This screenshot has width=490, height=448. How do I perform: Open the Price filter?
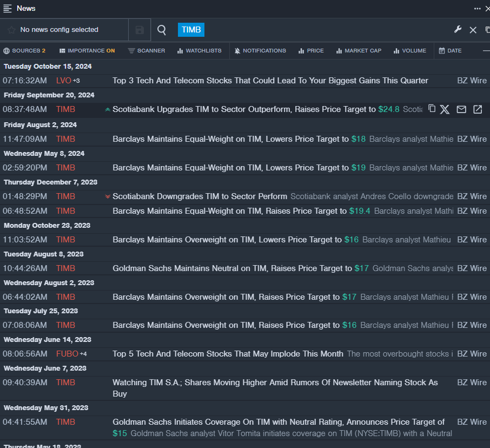click(x=311, y=51)
